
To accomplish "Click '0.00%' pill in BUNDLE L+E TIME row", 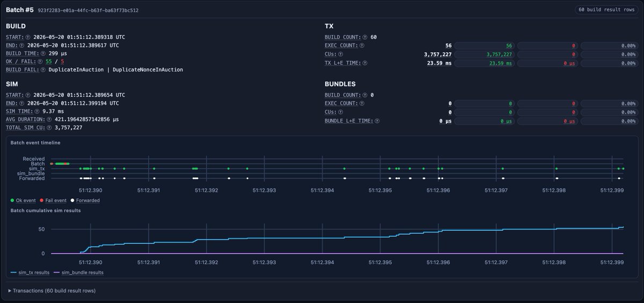I will pyautogui.click(x=609, y=120).
